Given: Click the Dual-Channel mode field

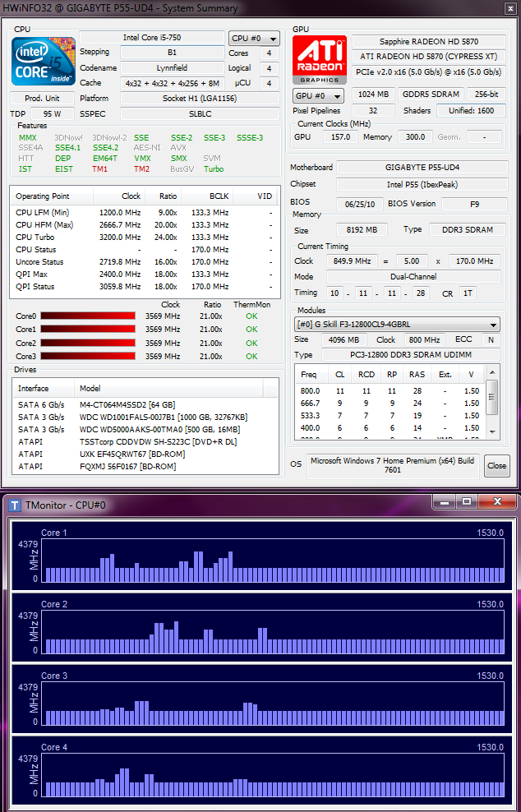Looking at the screenshot, I should click(x=413, y=276).
